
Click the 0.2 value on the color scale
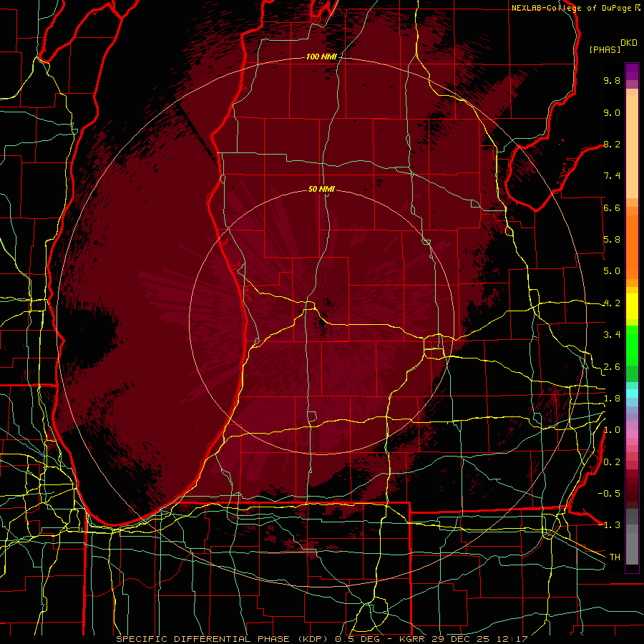(x=612, y=462)
